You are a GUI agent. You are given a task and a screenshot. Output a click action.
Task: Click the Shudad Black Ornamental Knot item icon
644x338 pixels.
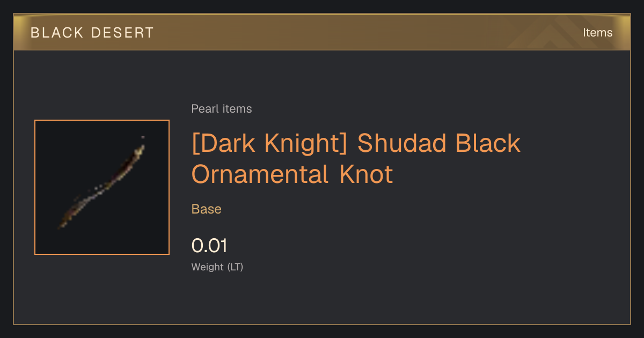[102, 187]
